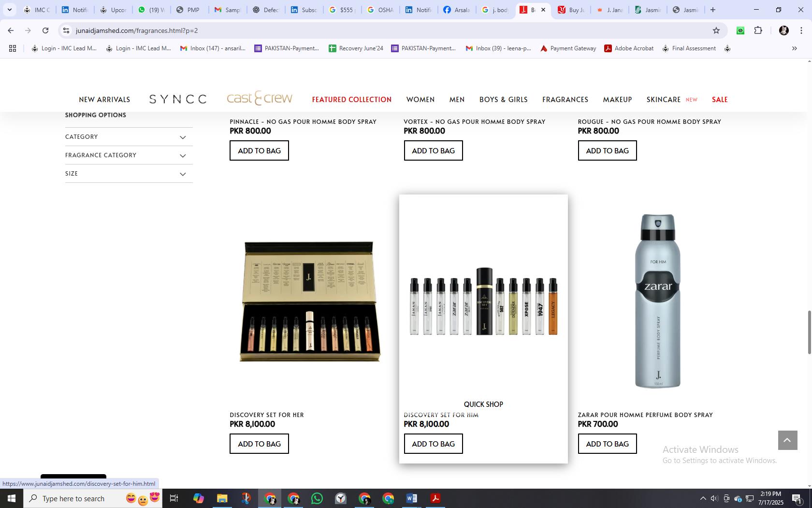Open Zarar body spray product image

tap(657, 301)
